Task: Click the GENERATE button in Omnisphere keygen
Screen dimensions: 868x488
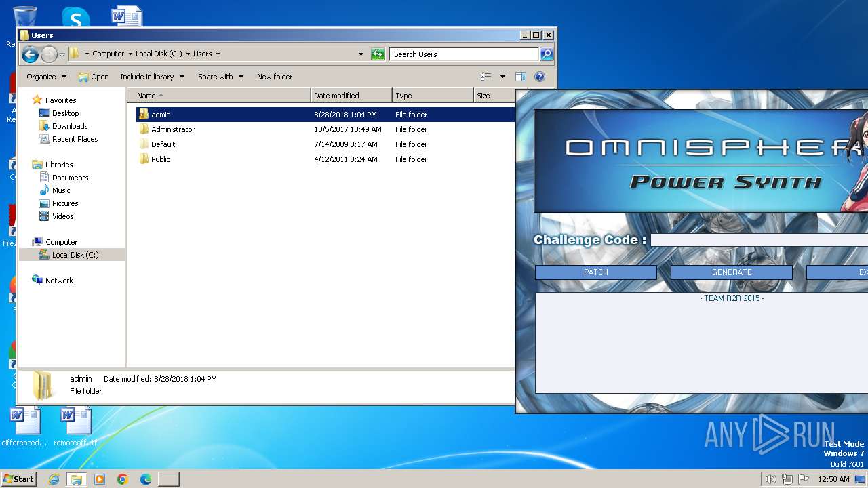Action: pyautogui.click(x=732, y=272)
